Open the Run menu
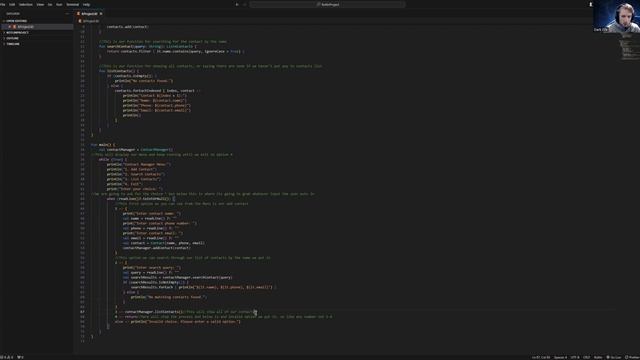Viewport: 640px width, 360px height. pos(59,4)
